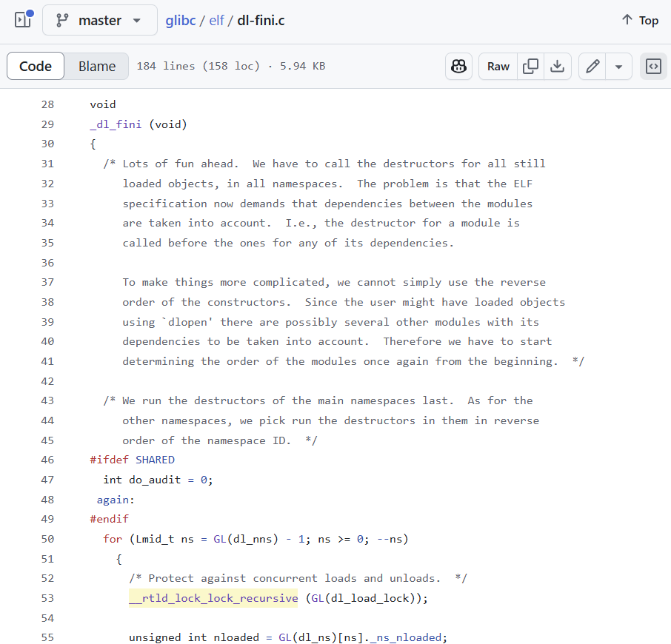Open the glibc repository root link
Screen dimensions: 671x644
(181, 20)
